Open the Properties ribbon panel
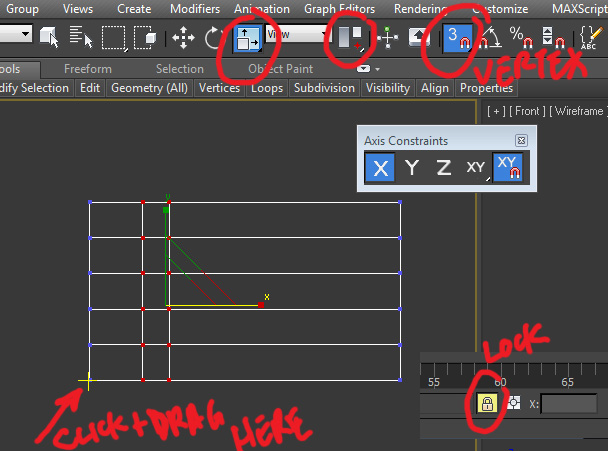This screenshot has width=608, height=451. (x=486, y=88)
